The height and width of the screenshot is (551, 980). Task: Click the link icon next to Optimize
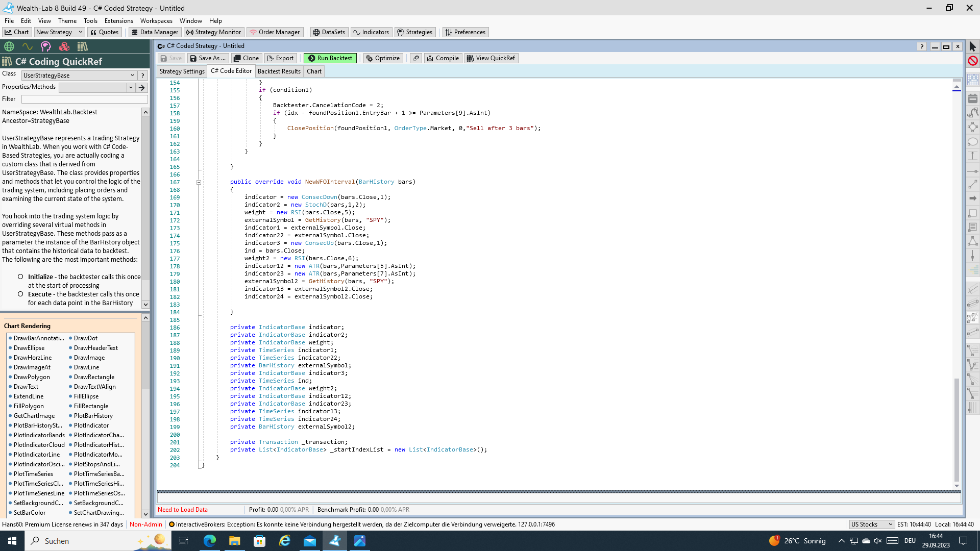[416, 58]
